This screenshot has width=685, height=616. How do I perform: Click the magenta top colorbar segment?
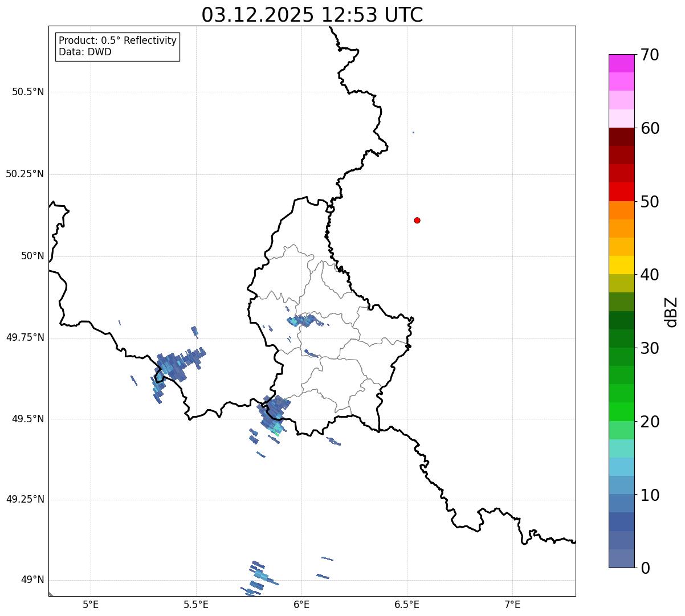(x=621, y=63)
